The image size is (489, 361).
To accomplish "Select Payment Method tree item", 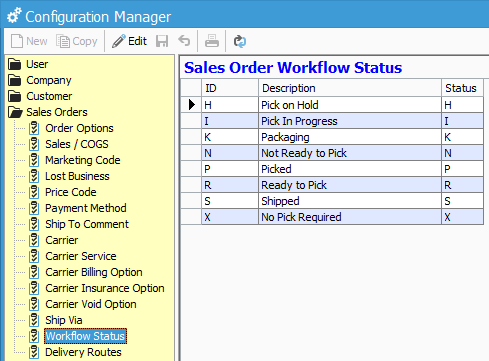I will [x=86, y=208].
